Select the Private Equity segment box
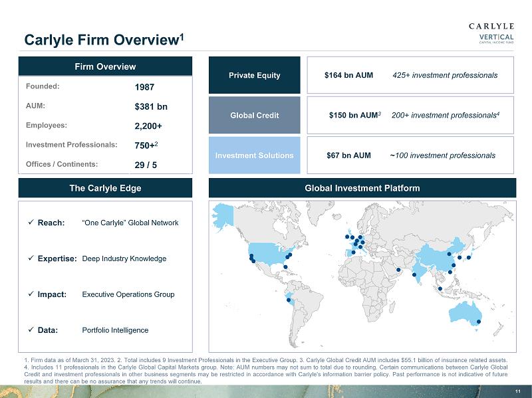The image size is (532, 398). (255, 75)
